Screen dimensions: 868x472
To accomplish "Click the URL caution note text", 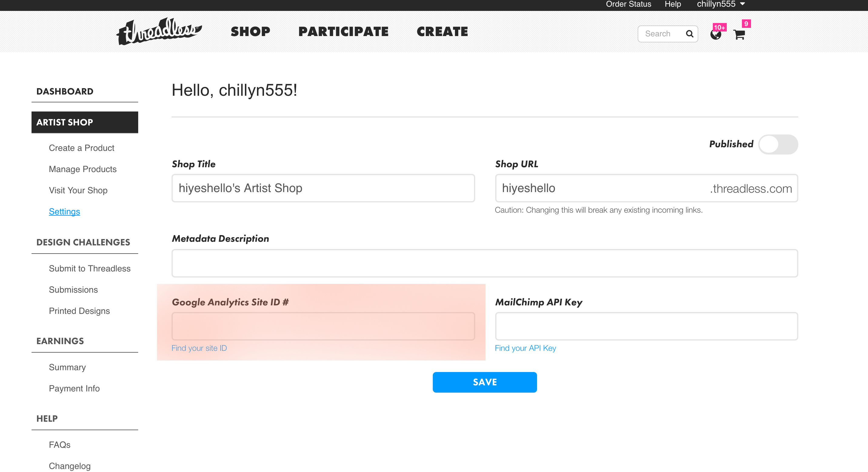I will point(599,210).
